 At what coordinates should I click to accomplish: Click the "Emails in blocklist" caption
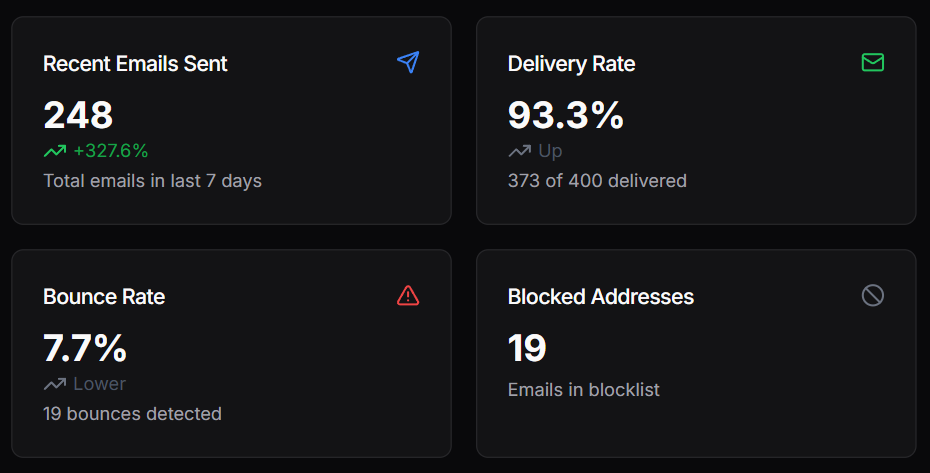583,390
